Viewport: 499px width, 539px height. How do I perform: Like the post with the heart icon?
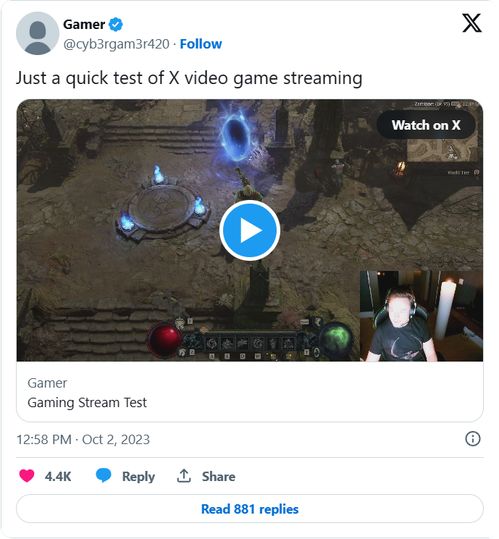[x=26, y=476]
